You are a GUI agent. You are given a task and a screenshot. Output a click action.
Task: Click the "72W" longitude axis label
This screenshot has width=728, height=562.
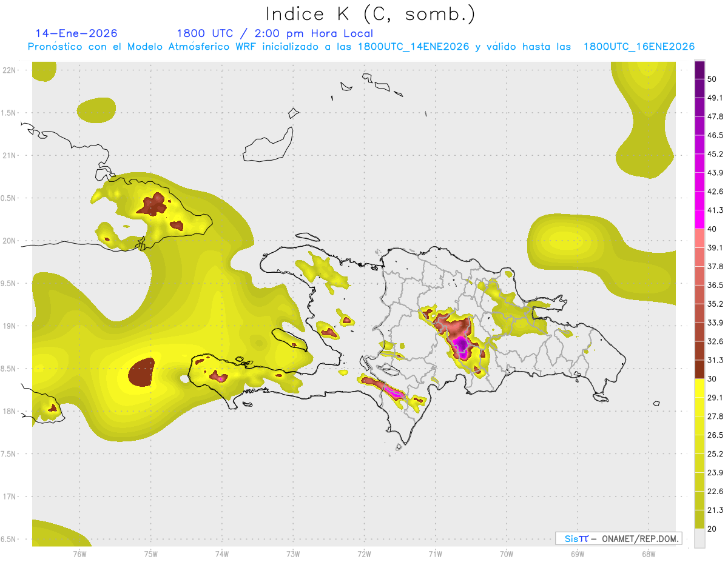[364, 554]
